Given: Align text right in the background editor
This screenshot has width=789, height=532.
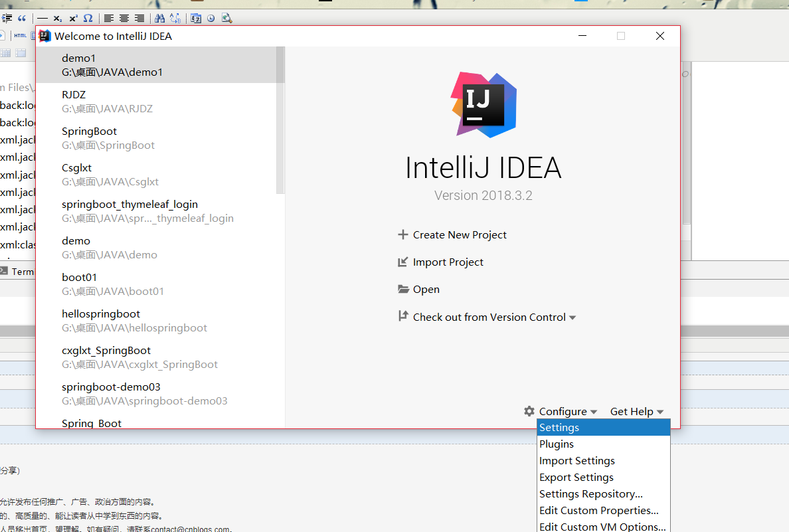Looking at the screenshot, I should [139, 19].
